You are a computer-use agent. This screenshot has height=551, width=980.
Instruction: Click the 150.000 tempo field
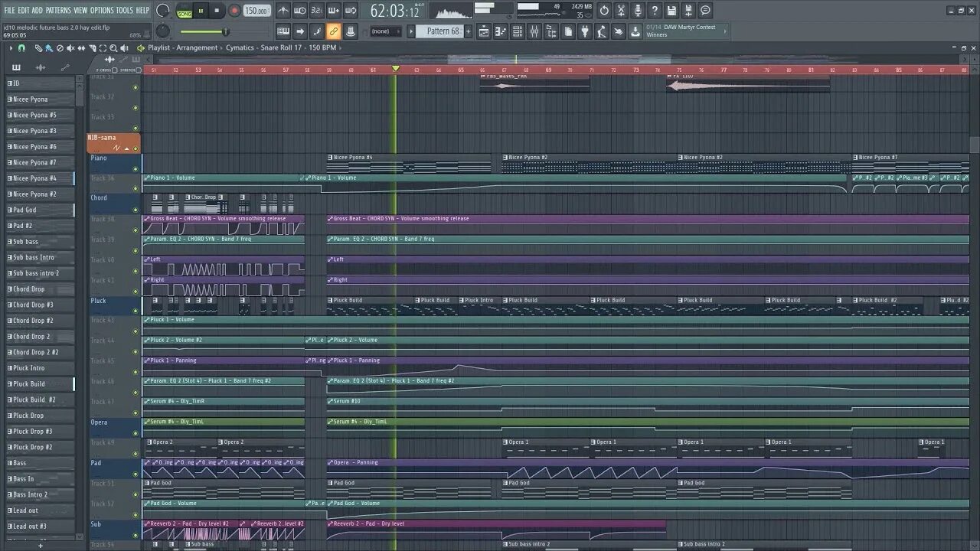(x=256, y=11)
